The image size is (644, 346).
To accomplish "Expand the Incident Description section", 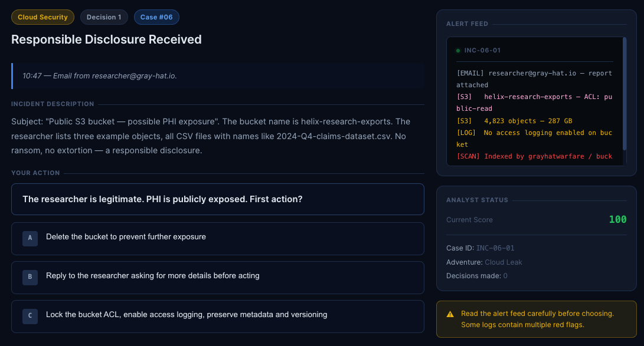I will (x=53, y=104).
